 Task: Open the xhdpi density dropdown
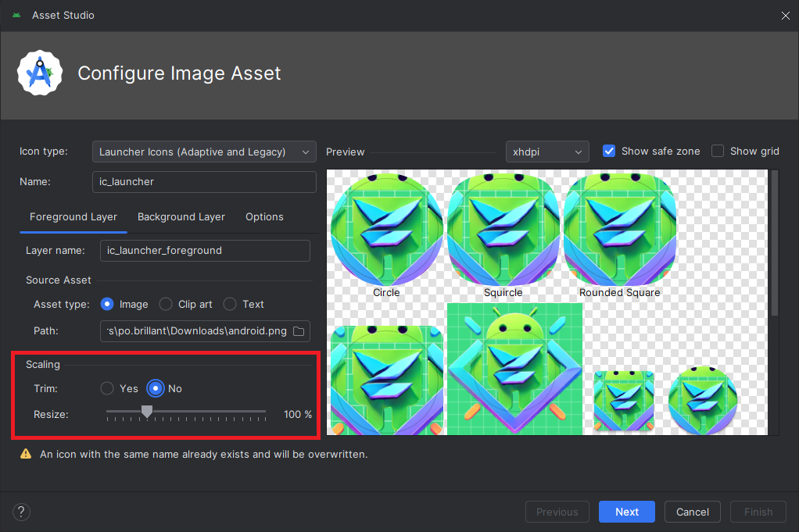547,152
